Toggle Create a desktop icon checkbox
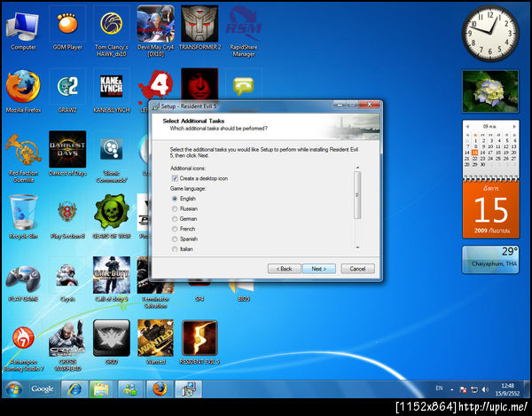This screenshot has width=532, height=416. pyautogui.click(x=175, y=178)
